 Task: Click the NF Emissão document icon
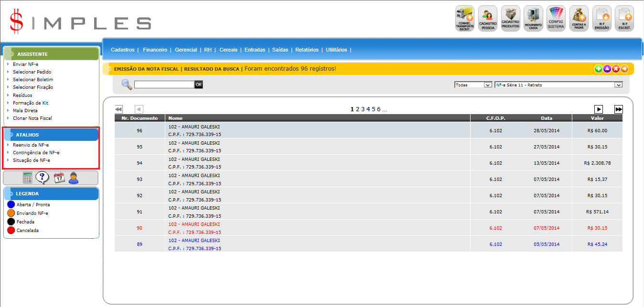602,19
